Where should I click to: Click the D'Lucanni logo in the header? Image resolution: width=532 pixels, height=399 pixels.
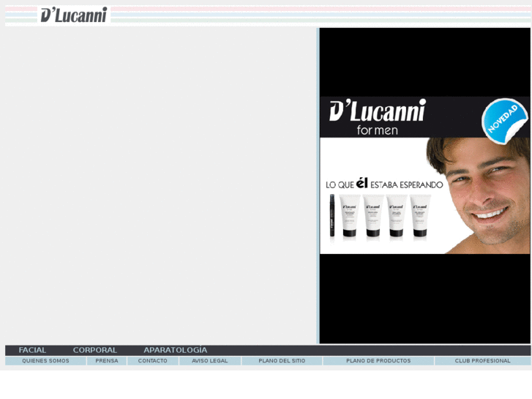[x=74, y=15]
